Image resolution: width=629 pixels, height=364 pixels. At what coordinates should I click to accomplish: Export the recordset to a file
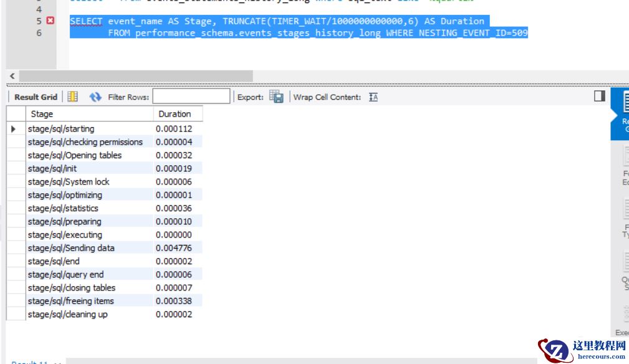pos(276,97)
